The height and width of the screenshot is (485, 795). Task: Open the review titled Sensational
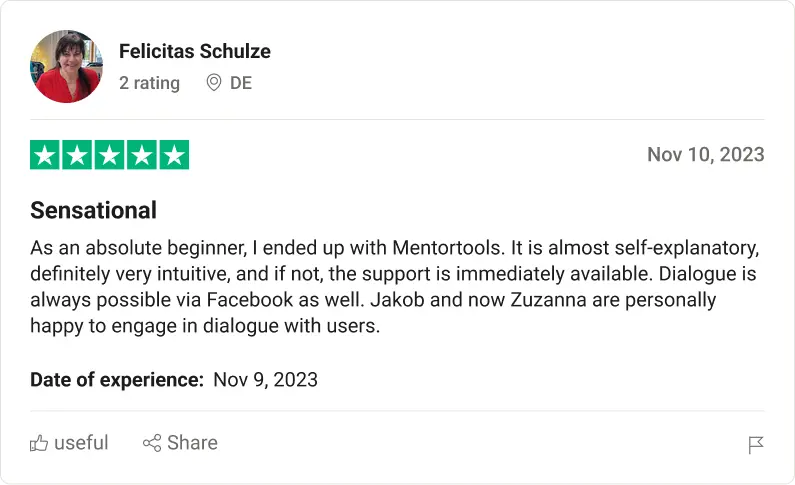[x=94, y=210]
